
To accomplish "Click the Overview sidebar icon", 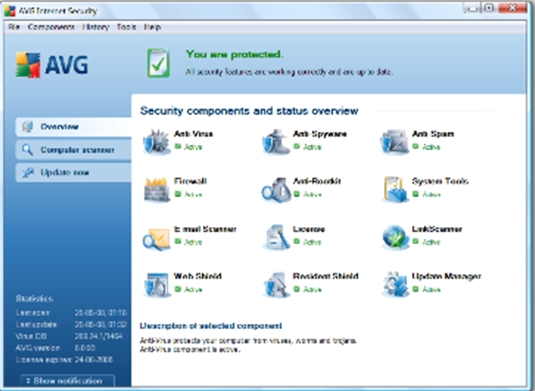I will [28, 127].
